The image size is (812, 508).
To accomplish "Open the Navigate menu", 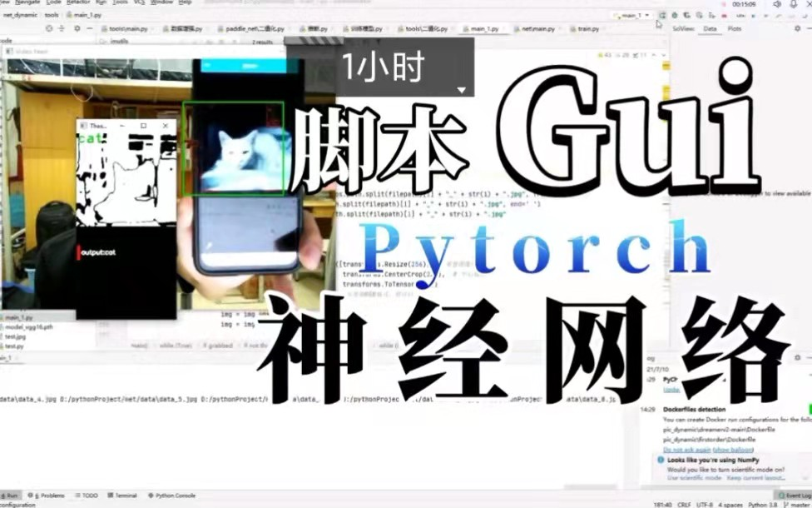I will [27, 2].
